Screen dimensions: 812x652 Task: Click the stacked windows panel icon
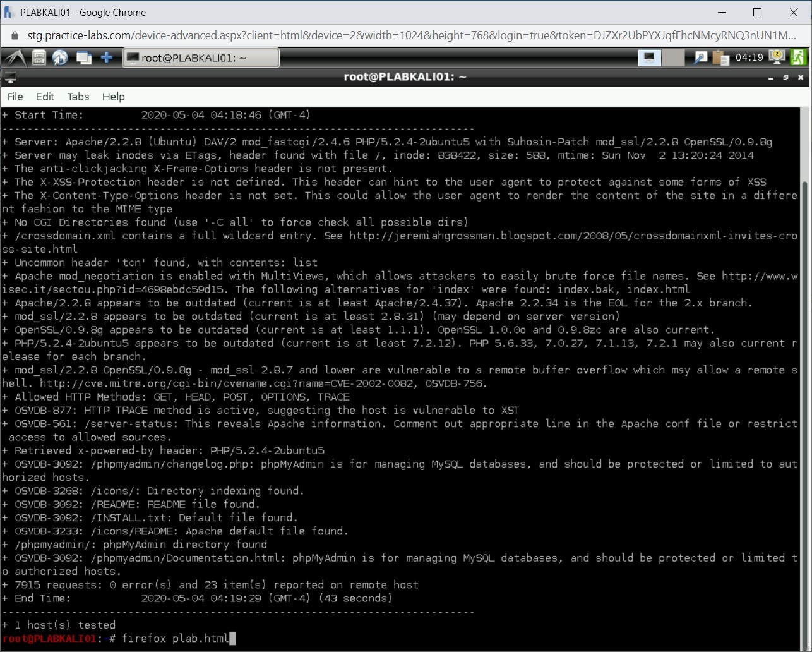(x=83, y=58)
